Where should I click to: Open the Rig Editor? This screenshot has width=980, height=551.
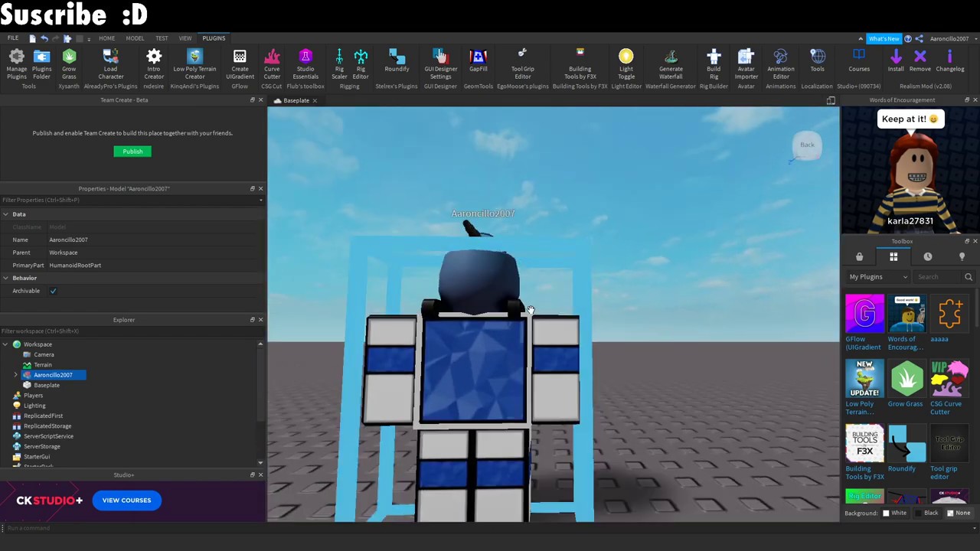[x=361, y=64]
